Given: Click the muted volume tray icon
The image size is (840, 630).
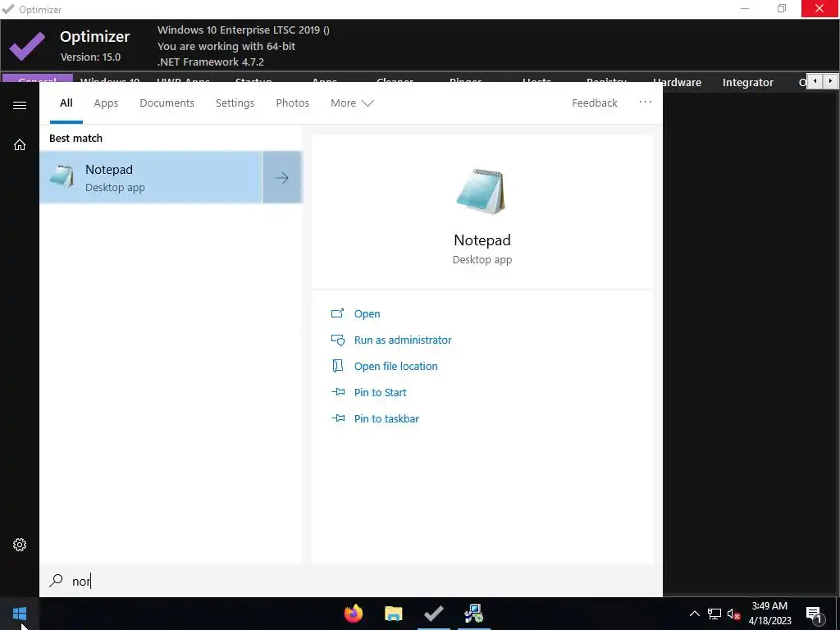Looking at the screenshot, I should click(733, 614).
